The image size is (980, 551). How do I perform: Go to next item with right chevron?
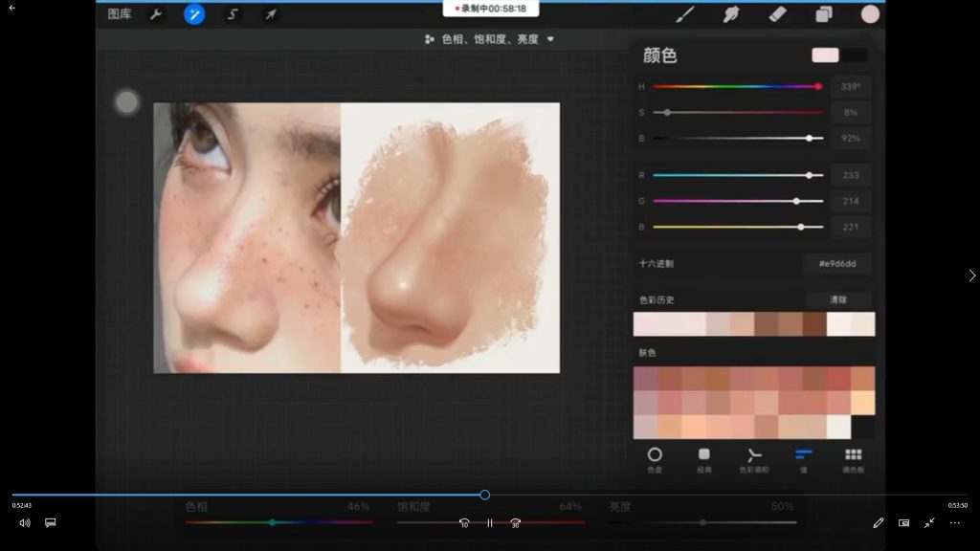coord(972,275)
